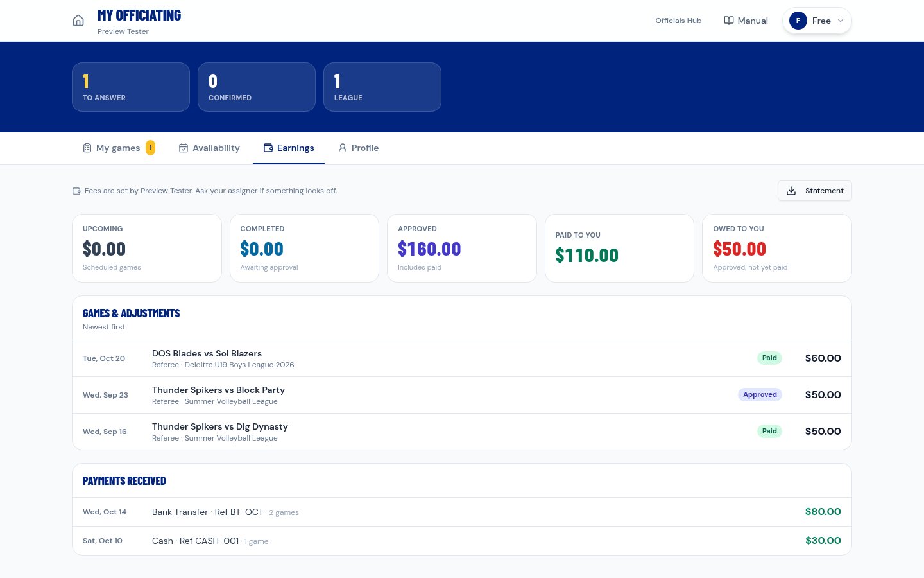Click the Preview Tester subtitle in header
Image resolution: width=924 pixels, height=578 pixels.
(x=123, y=31)
